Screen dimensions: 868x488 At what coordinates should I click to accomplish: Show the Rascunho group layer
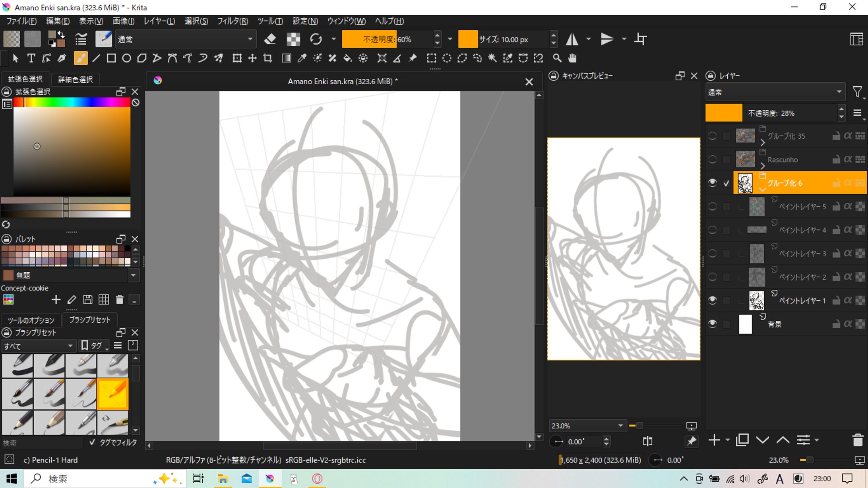point(712,159)
